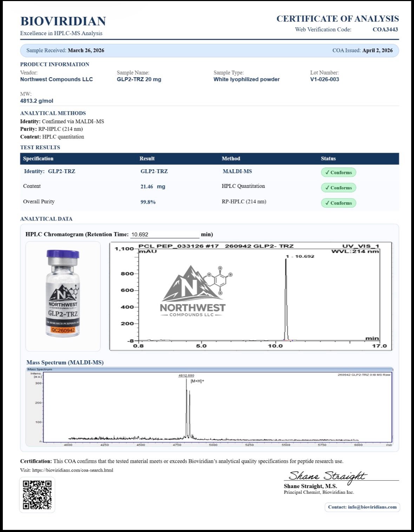Click the Retention Time field showing 10.692
This screenshot has width=414, height=532.
(164, 235)
